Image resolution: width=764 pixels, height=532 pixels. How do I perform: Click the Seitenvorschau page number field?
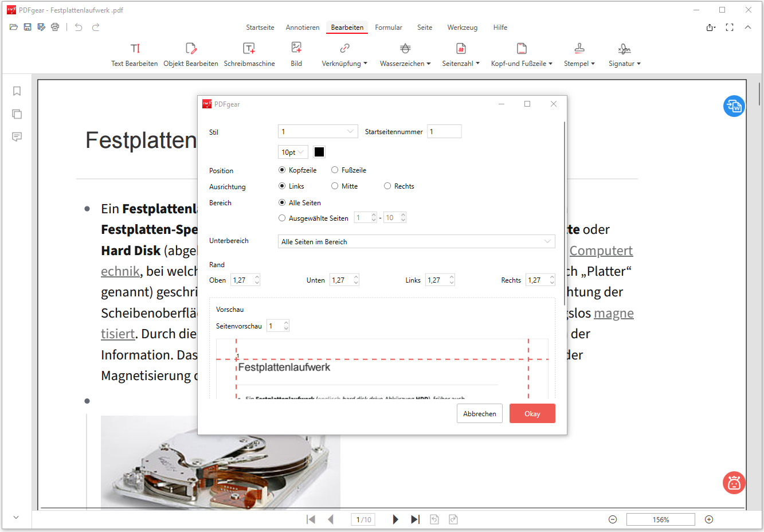coord(275,325)
